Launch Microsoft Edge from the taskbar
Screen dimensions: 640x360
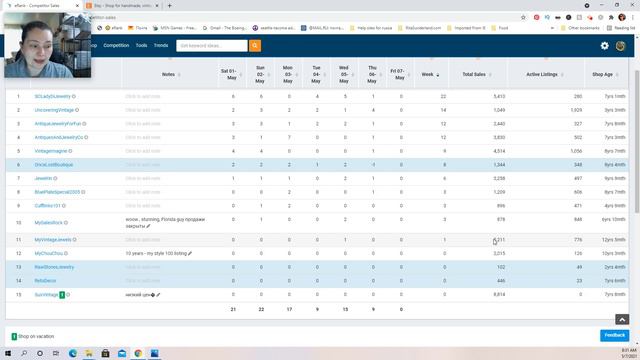point(73,353)
